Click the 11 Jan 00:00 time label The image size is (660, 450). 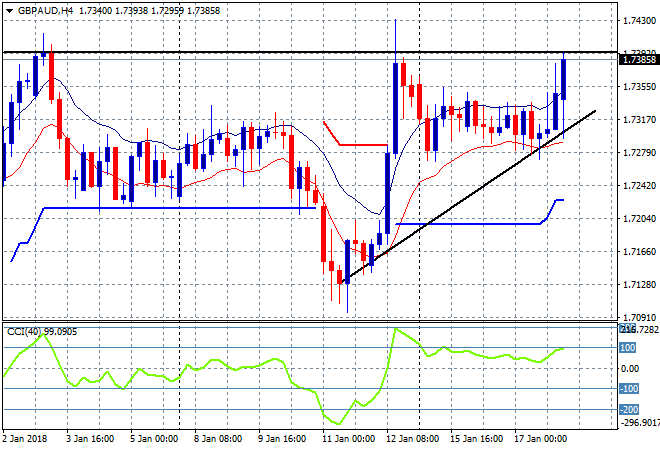point(349,439)
